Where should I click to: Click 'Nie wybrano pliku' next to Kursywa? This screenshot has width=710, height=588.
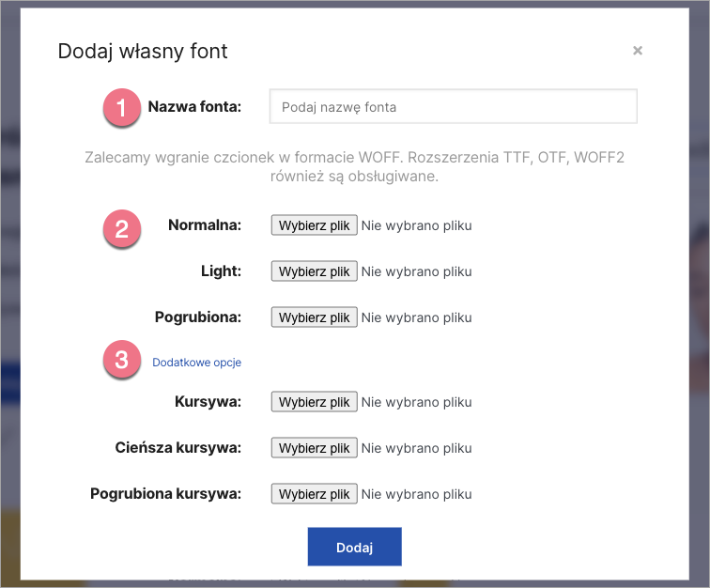[416, 402]
